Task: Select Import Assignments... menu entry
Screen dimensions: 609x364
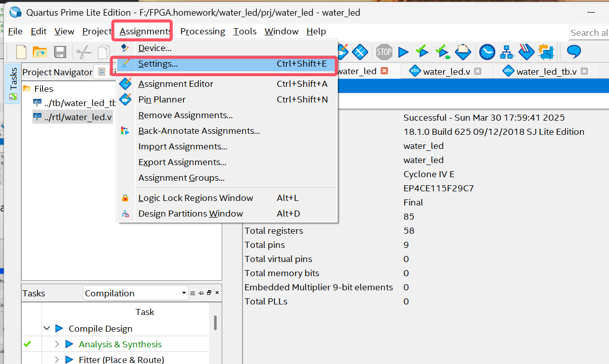Action: (x=227, y=146)
